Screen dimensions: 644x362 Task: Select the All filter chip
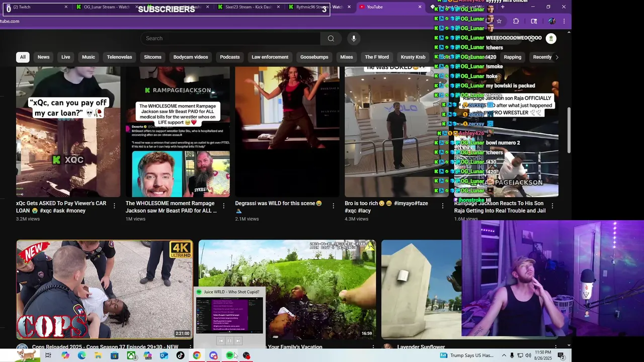tap(23, 57)
